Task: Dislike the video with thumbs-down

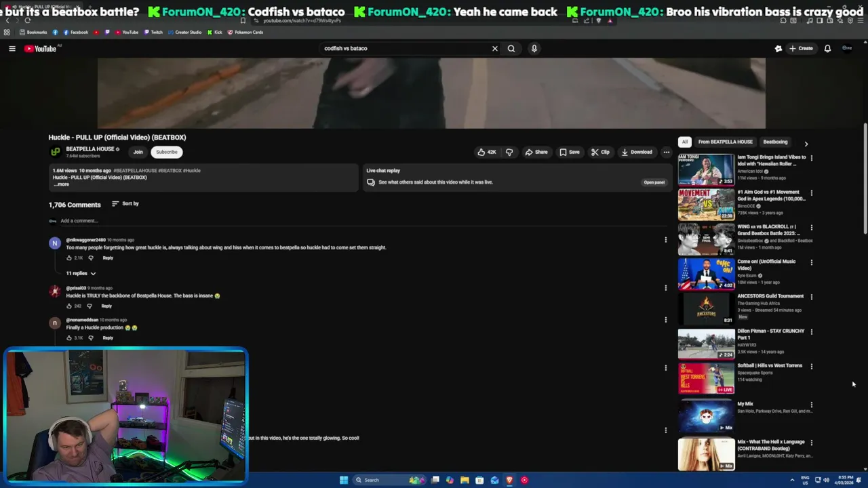Action: click(509, 152)
